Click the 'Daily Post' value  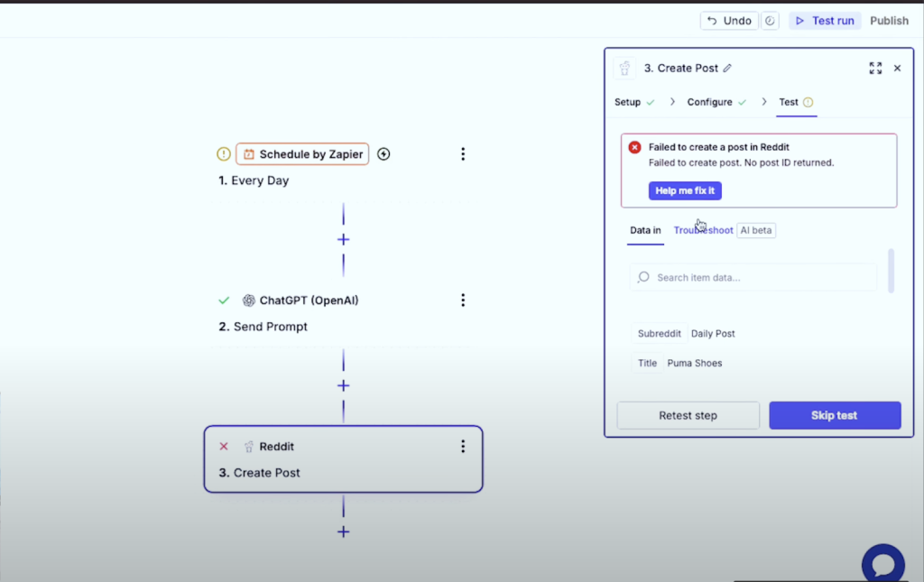point(713,334)
